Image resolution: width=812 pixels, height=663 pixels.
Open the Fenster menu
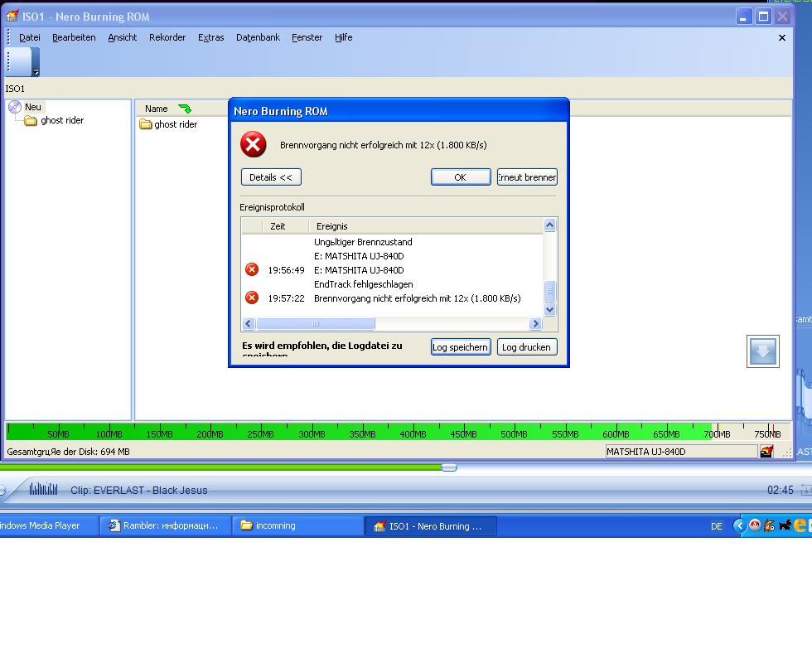307,37
